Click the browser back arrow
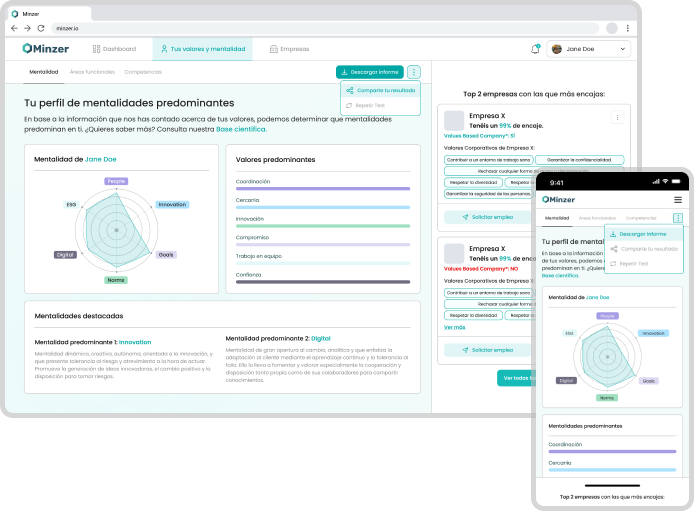This screenshot has height=511, width=694. (14, 28)
